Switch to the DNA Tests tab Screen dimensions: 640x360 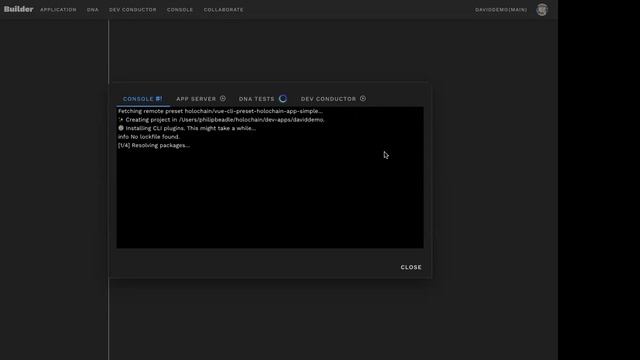click(263, 99)
